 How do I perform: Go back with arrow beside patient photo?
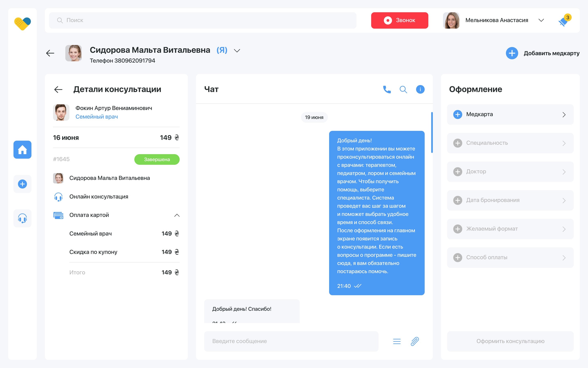point(50,53)
